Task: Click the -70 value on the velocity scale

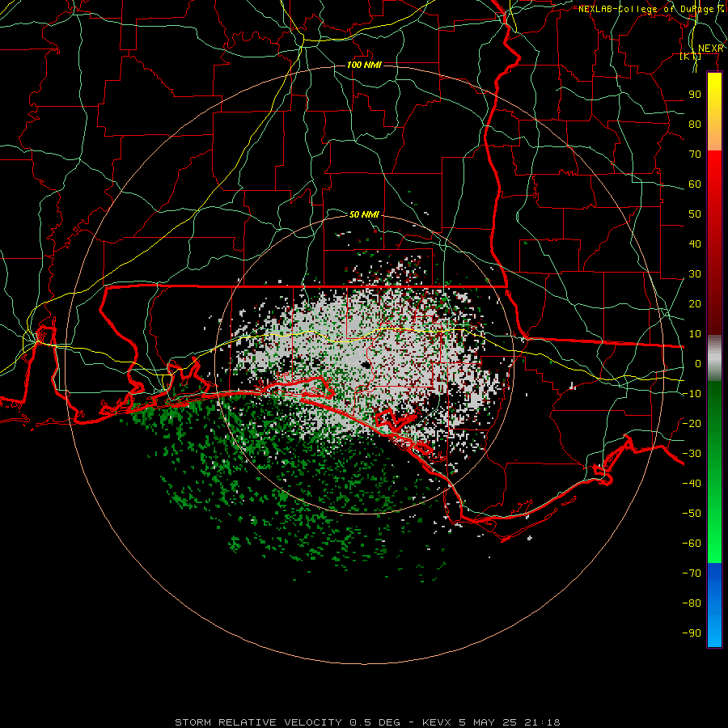Action: point(692,574)
